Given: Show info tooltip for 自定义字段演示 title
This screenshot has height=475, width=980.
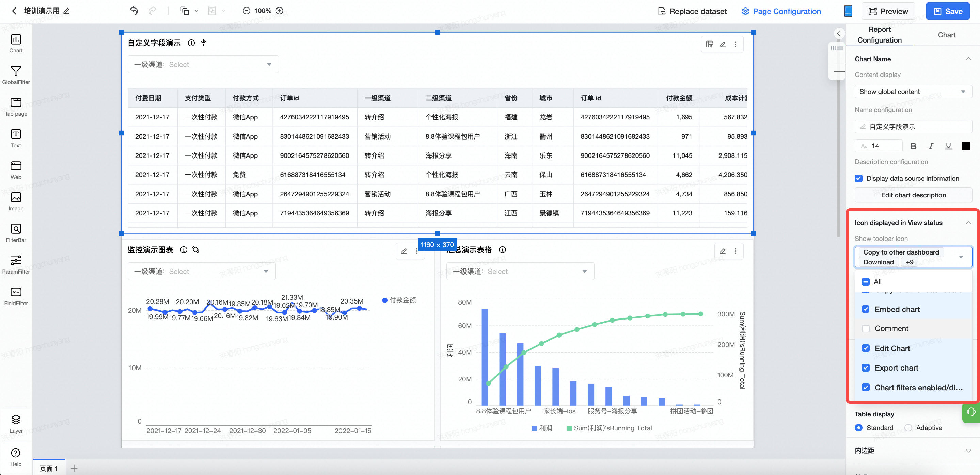Looking at the screenshot, I should 191,43.
